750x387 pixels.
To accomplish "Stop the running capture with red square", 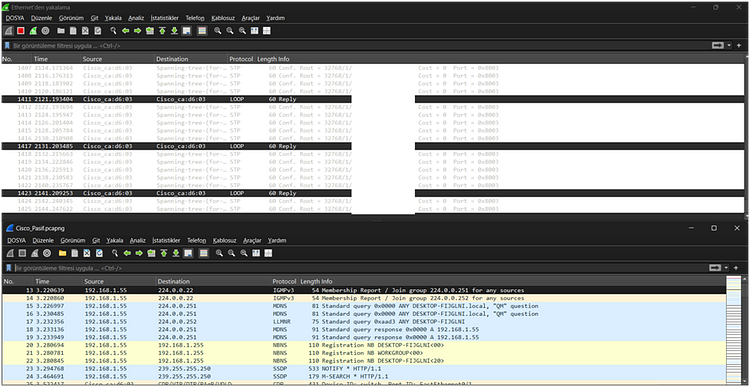I will [x=21, y=31].
